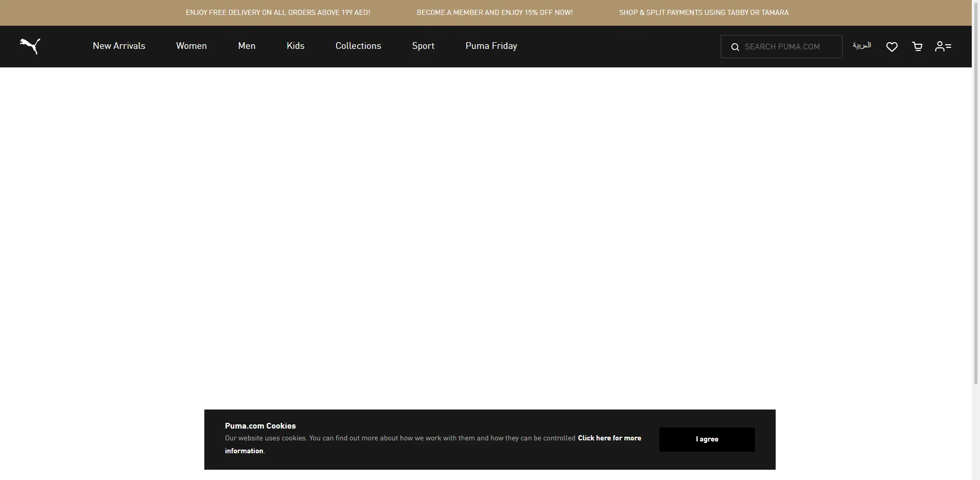
Task: Expand the Women category menu
Action: (x=191, y=46)
